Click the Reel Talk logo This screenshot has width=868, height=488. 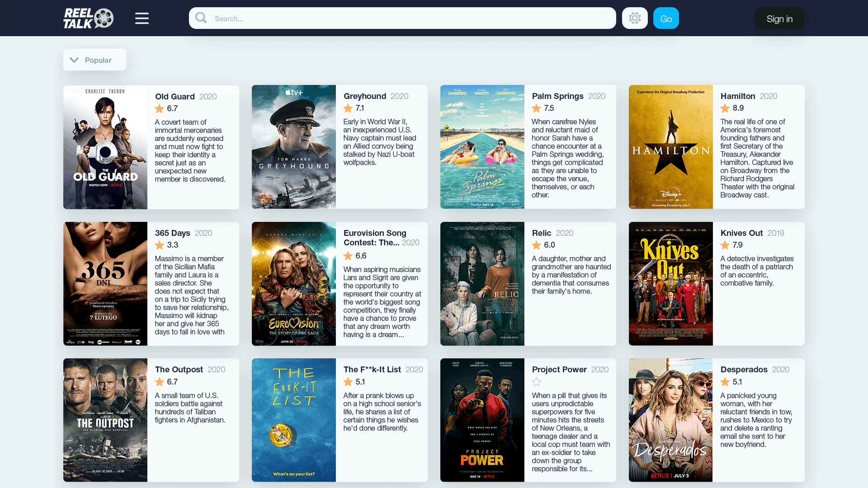pos(88,19)
